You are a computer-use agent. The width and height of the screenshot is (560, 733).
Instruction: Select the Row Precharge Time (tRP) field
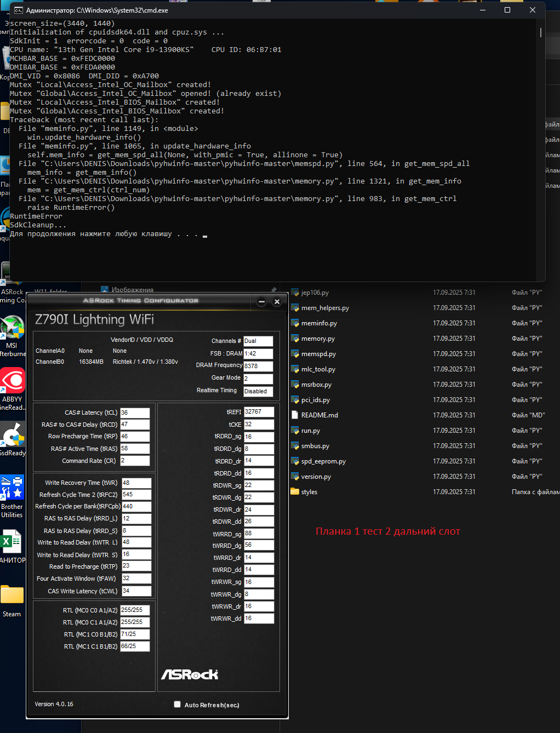coord(135,437)
